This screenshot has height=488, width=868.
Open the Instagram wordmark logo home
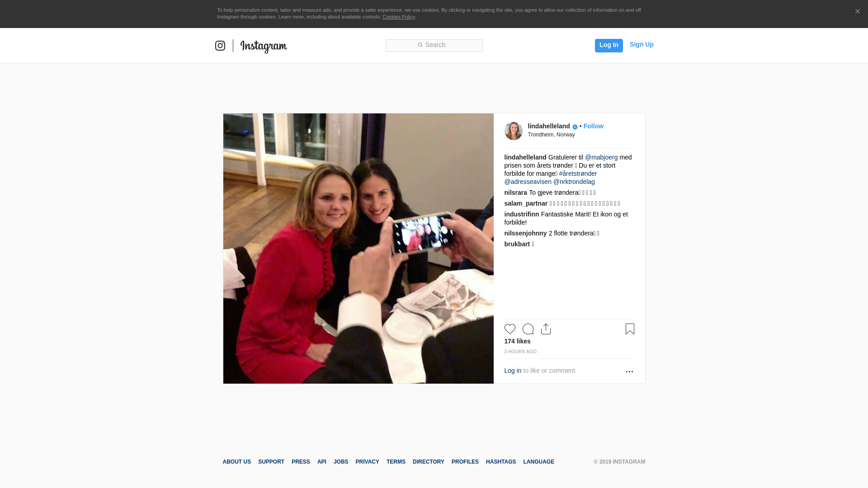pos(264,46)
